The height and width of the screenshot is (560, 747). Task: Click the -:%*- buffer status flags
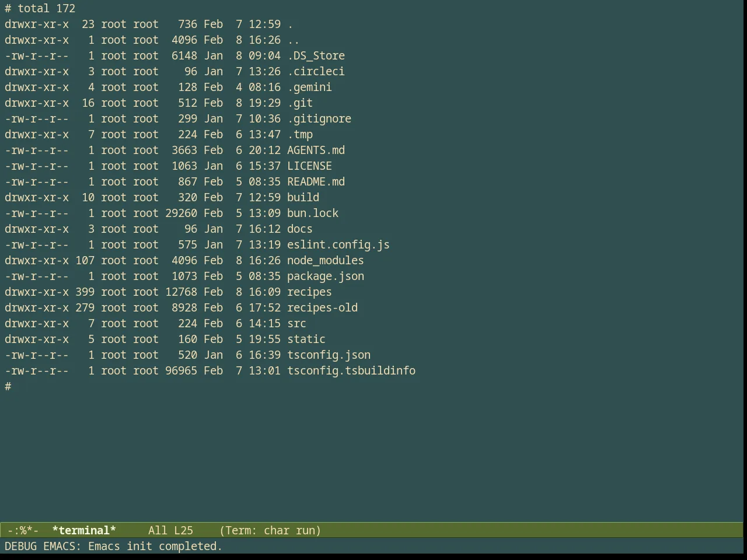coord(23,530)
